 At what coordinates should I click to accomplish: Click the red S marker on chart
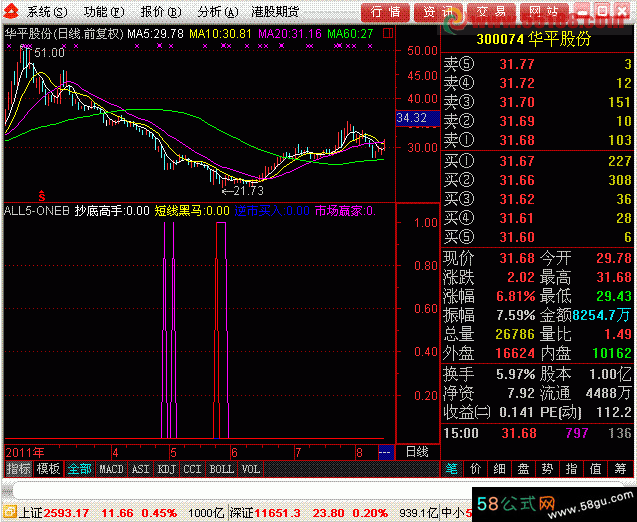coord(41,196)
